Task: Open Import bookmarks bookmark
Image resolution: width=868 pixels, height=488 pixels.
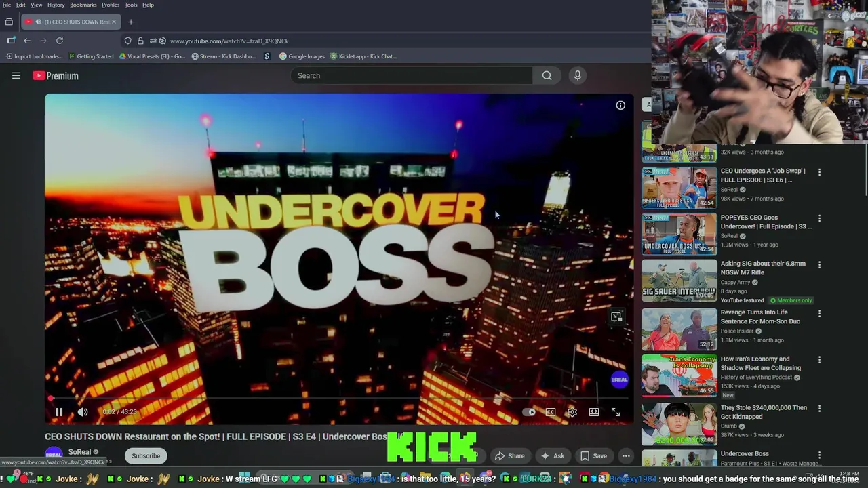Action: (34, 56)
